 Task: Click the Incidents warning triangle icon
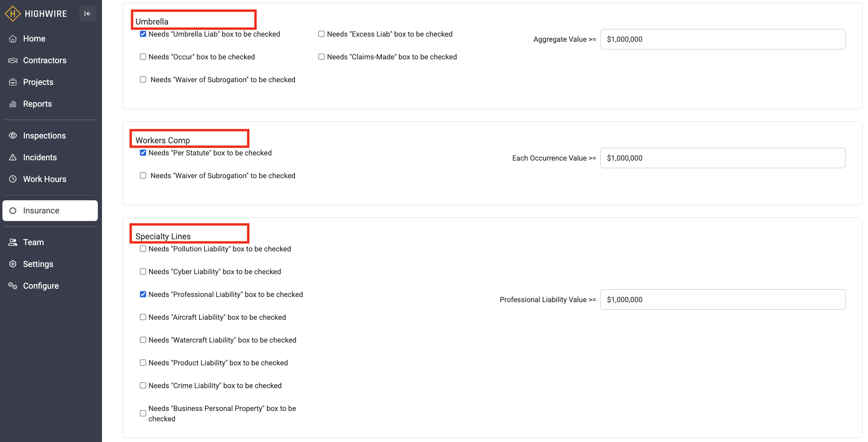(13, 157)
